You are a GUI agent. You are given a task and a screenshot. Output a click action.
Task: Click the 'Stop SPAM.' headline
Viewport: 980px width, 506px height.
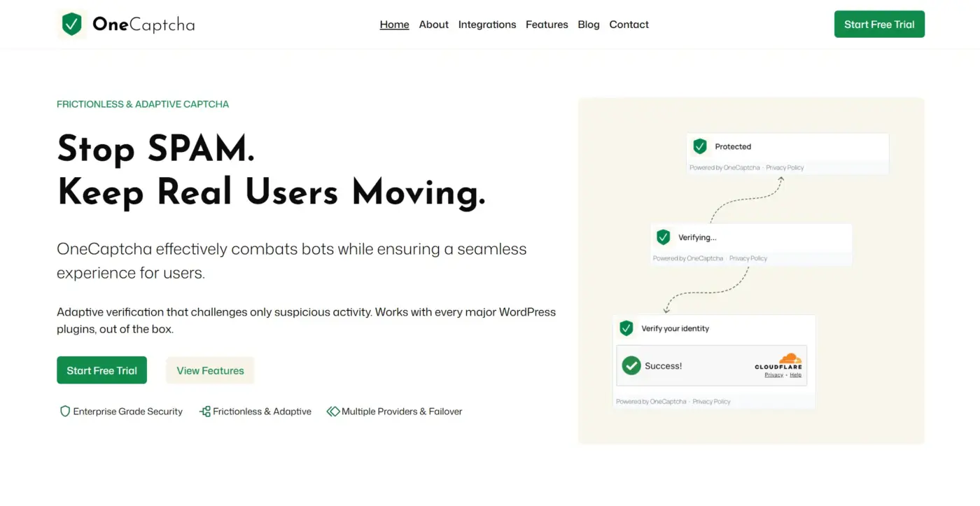pyautogui.click(x=156, y=148)
